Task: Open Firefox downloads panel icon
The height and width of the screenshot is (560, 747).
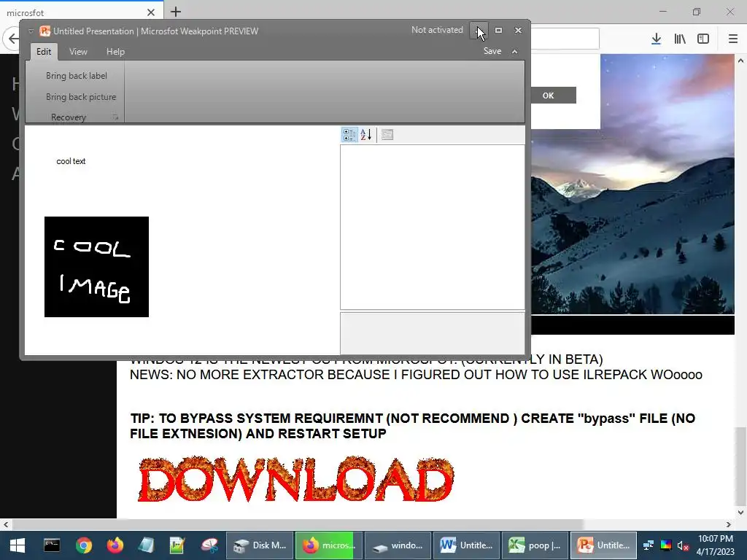Action: [656, 39]
